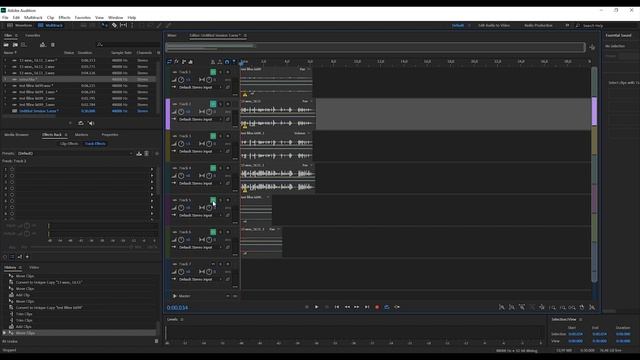The height and width of the screenshot is (360, 640).
Task: Switch to Waveform editor view
Action: [20, 25]
